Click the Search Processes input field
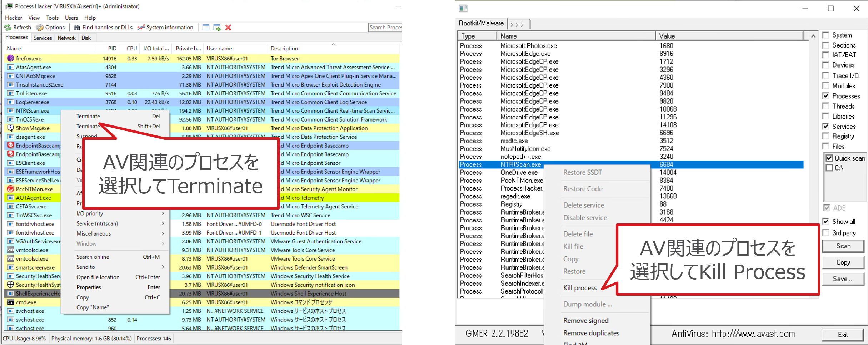The height and width of the screenshot is (345, 868). (x=385, y=28)
